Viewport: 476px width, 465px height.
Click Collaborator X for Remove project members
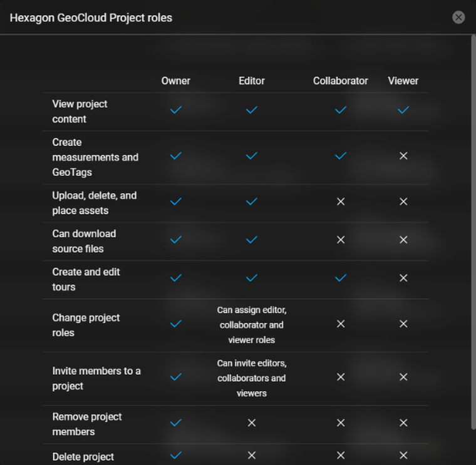click(x=341, y=423)
